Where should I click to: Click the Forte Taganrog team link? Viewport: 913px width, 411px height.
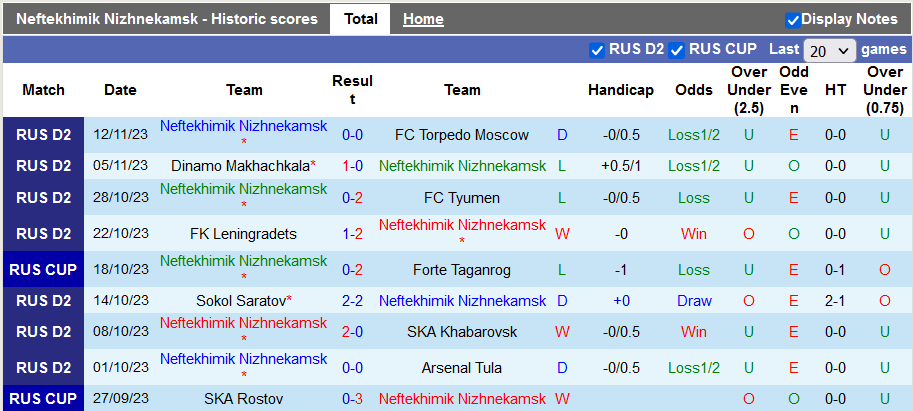[x=462, y=269]
